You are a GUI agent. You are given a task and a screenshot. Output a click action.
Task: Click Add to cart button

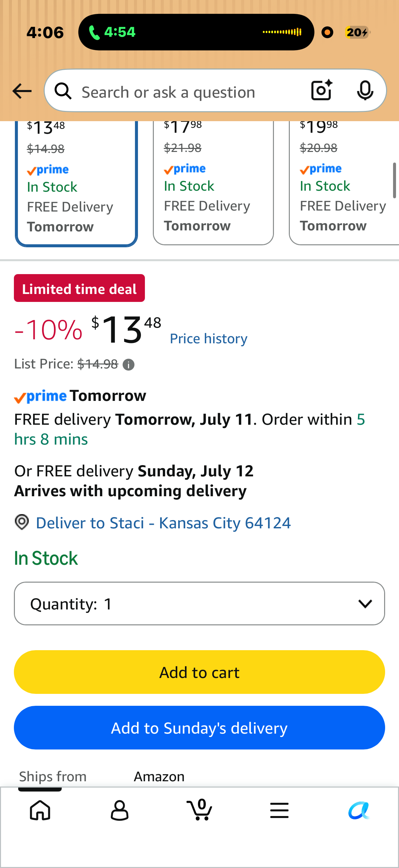(x=199, y=672)
